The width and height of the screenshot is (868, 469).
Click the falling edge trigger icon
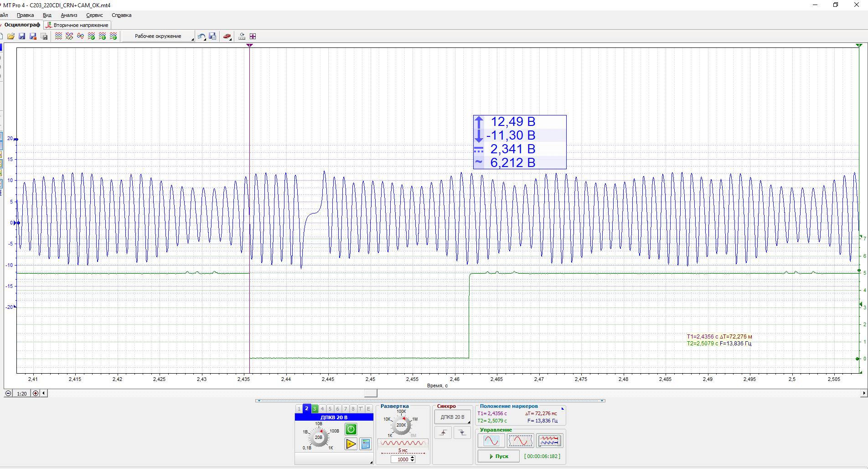click(462, 433)
